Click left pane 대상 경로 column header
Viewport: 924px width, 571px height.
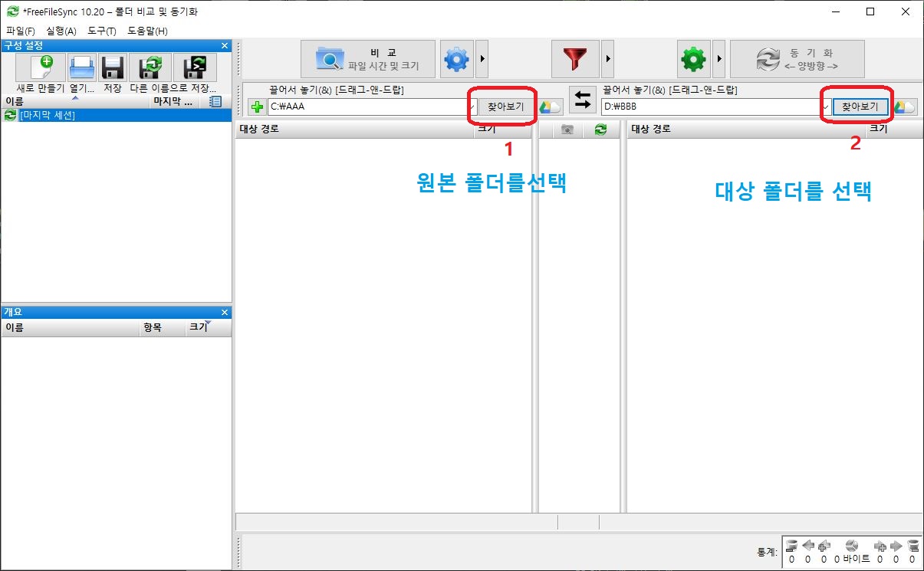coord(354,130)
